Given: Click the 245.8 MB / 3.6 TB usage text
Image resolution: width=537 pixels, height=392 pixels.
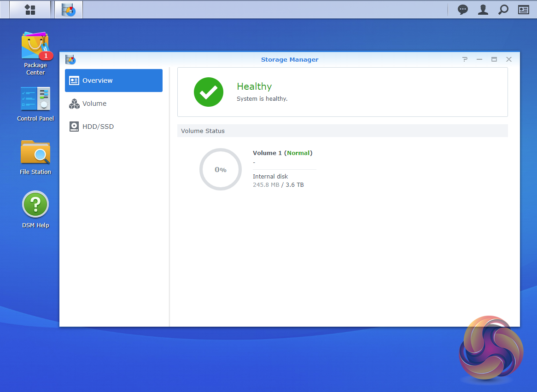Looking at the screenshot, I should tap(278, 184).
